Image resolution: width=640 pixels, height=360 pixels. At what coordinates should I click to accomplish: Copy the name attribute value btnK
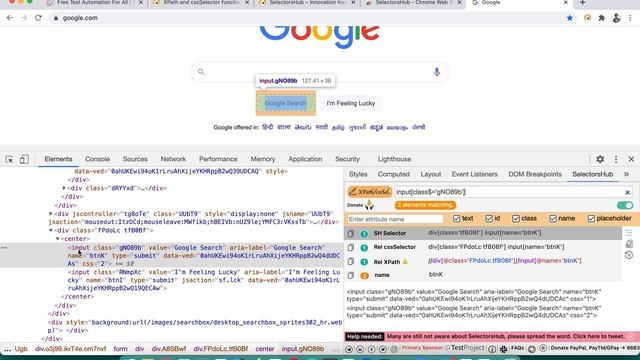pyautogui.click(x=351, y=275)
